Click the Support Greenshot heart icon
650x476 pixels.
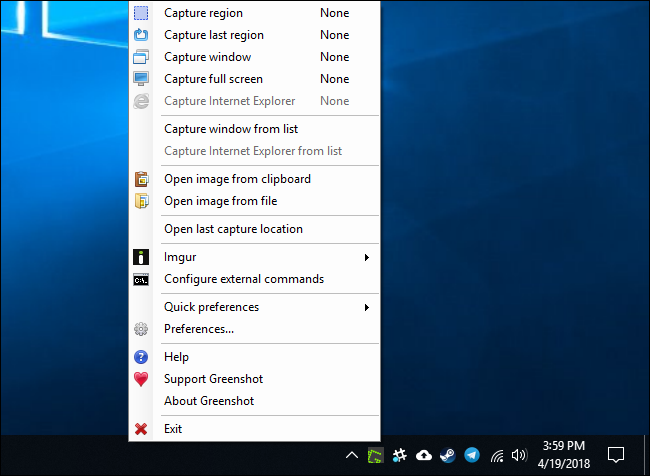pos(141,379)
